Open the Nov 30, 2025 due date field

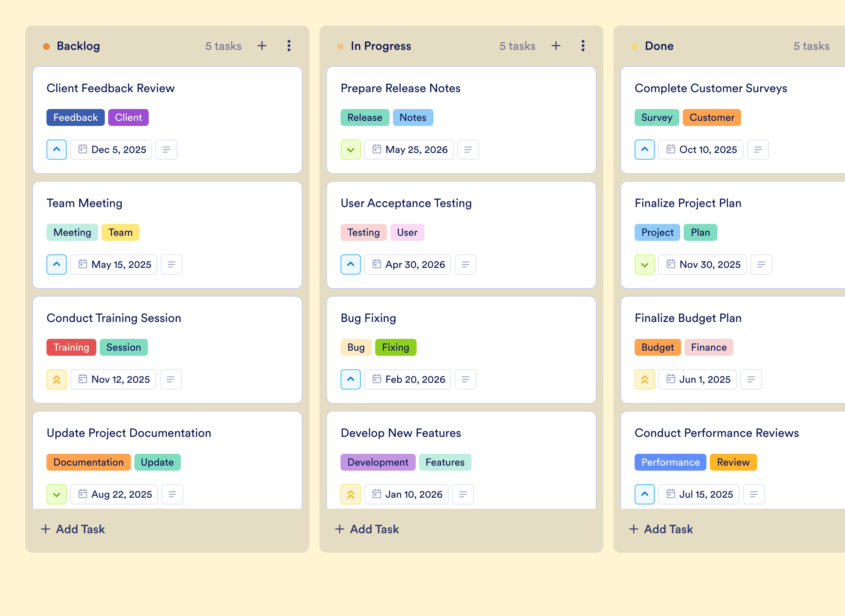(703, 264)
